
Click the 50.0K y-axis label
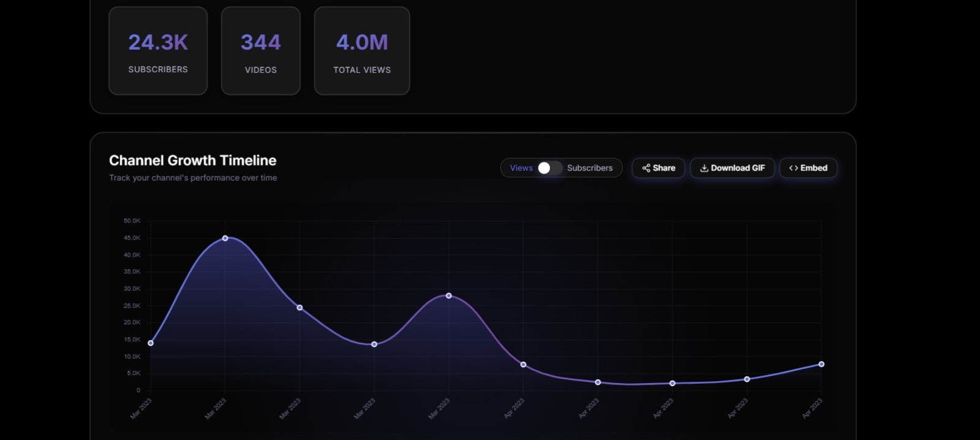pyautogui.click(x=132, y=221)
